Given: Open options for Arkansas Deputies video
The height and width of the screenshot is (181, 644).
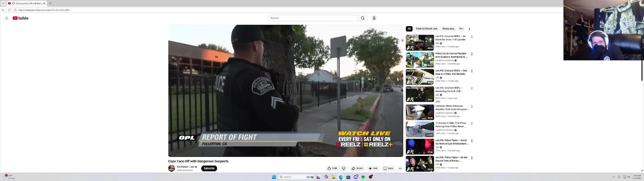Looking at the screenshot, I should click(x=472, y=107).
